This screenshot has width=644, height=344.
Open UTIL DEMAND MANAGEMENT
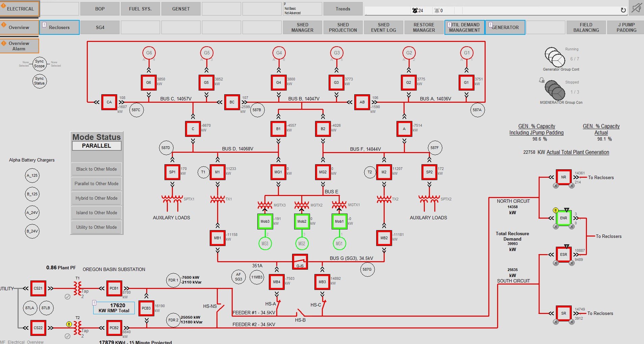point(465,27)
